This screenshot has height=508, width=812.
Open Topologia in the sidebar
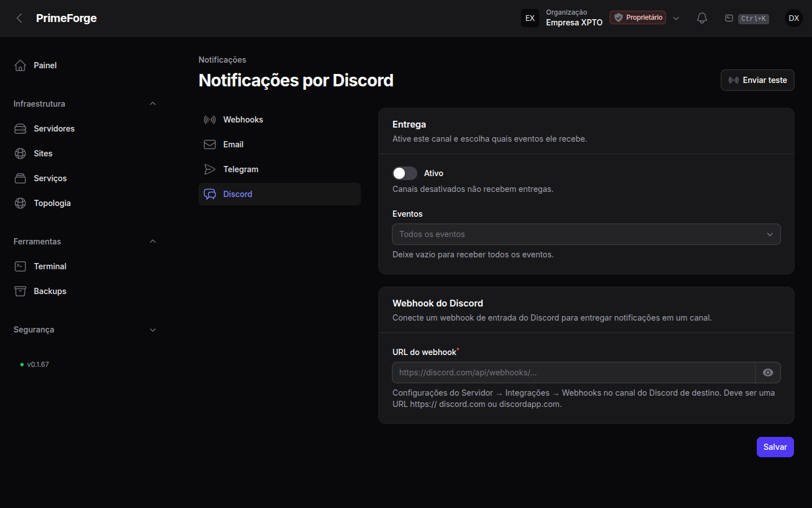[85, 203]
